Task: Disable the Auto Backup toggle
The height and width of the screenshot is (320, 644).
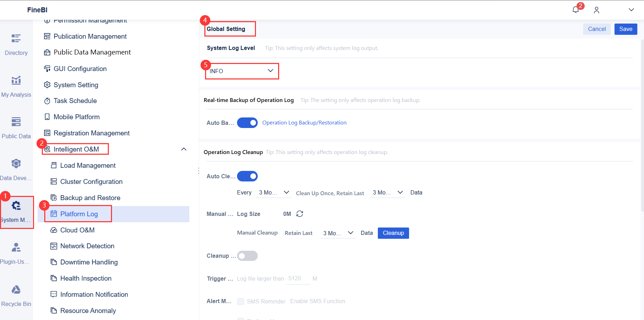Action: 247,123
